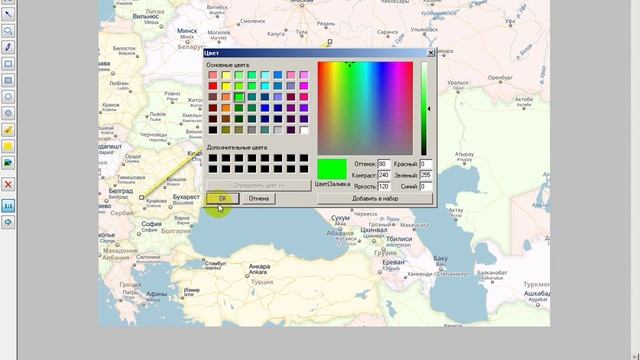The height and width of the screenshot is (360, 640).
Task: Click the red X delete icon
Action: tap(8, 184)
